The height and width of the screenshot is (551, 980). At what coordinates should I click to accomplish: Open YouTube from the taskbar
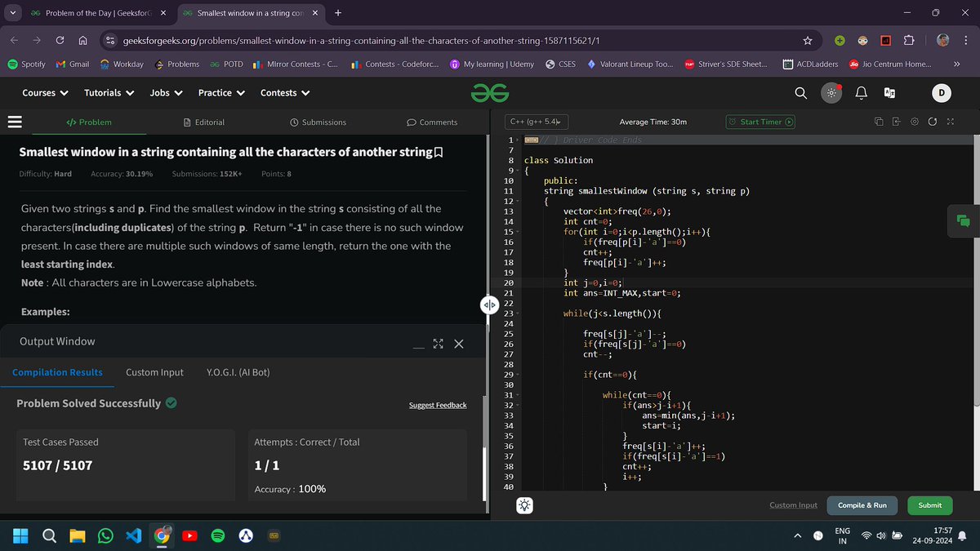[x=189, y=535]
